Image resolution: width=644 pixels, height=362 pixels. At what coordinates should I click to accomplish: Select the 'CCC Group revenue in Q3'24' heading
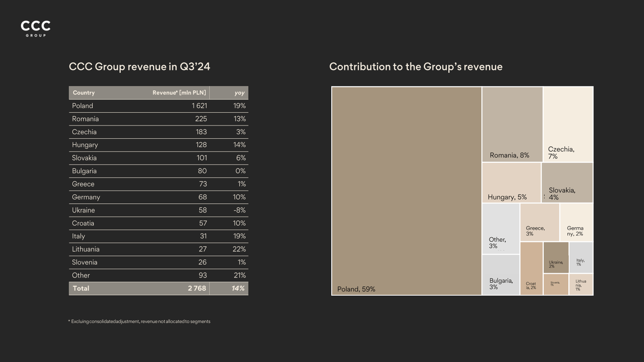[x=139, y=66]
